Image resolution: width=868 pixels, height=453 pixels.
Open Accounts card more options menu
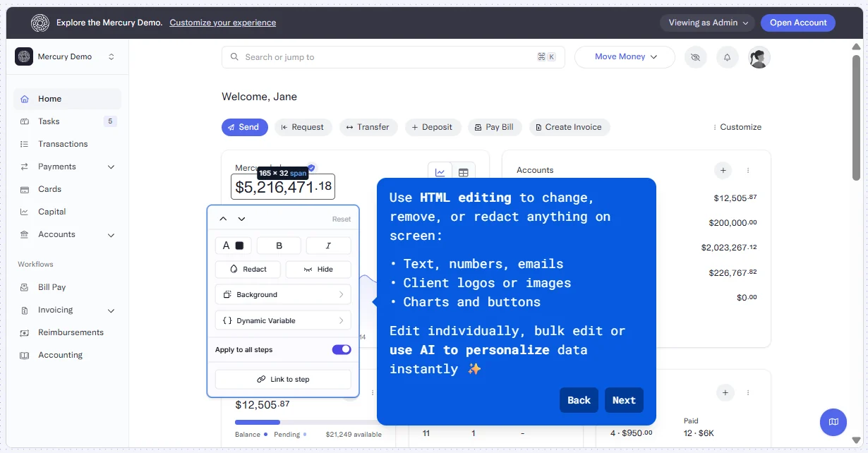click(748, 170)
